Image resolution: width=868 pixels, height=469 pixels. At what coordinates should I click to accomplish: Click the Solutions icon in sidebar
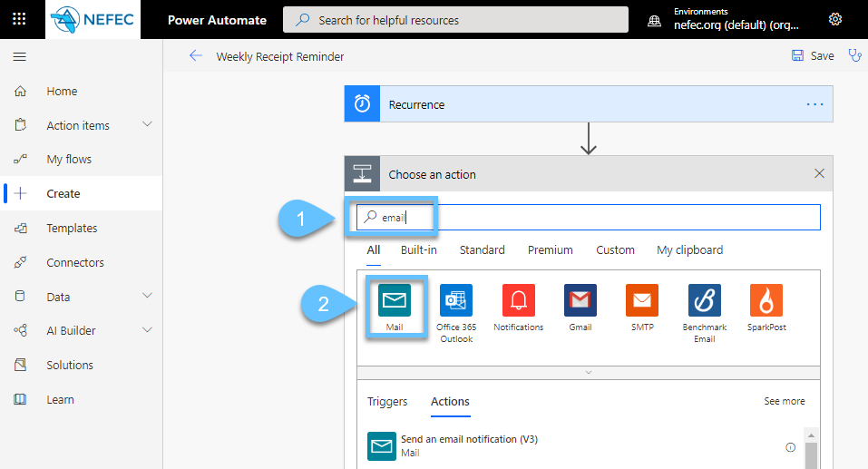pos(20,365)
